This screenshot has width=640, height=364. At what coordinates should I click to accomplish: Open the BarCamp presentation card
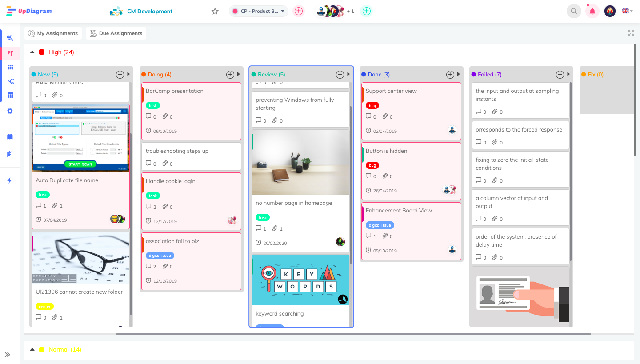175,91
